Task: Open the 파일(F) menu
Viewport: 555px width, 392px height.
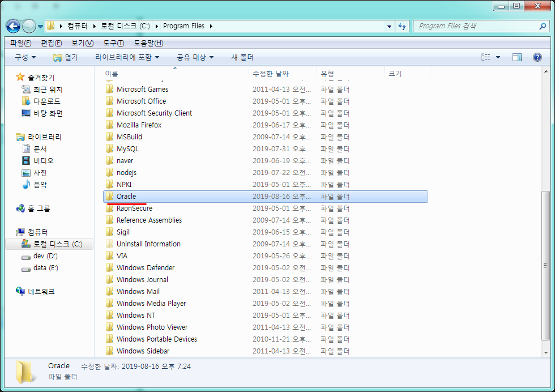Action: pyautogui.click(x=20, y=43)
